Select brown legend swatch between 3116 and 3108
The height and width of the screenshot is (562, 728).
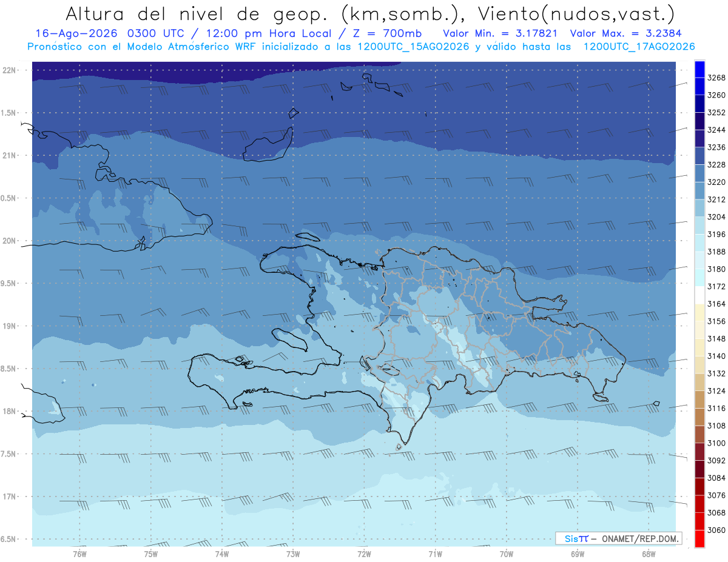tap(699, 417)
